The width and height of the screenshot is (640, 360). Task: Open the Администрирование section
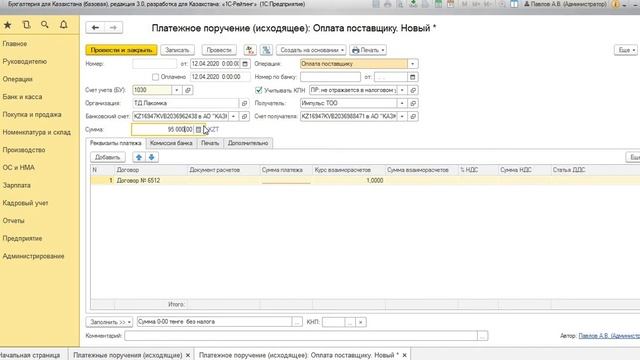33,256
